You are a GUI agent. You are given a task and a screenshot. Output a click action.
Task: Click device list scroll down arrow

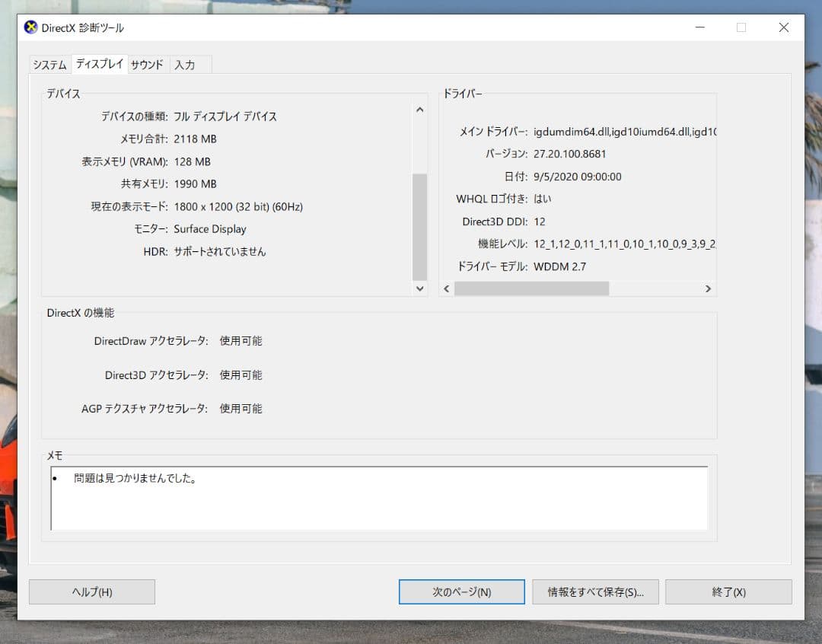pyautogui.click(x=419, y=289)
